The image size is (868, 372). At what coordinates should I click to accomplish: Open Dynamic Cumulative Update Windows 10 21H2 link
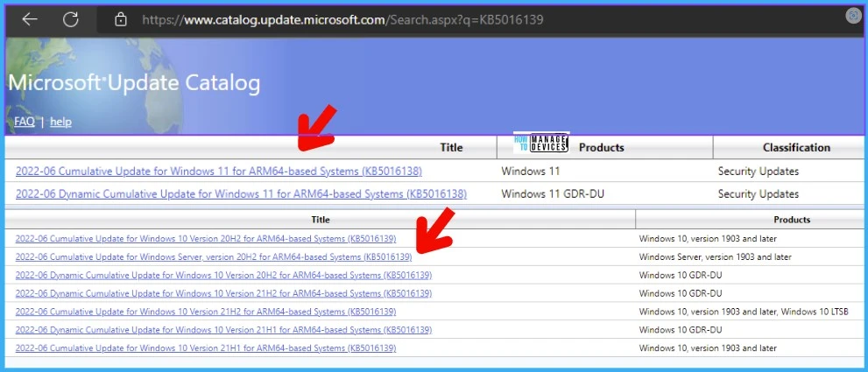tap(223, 293)
